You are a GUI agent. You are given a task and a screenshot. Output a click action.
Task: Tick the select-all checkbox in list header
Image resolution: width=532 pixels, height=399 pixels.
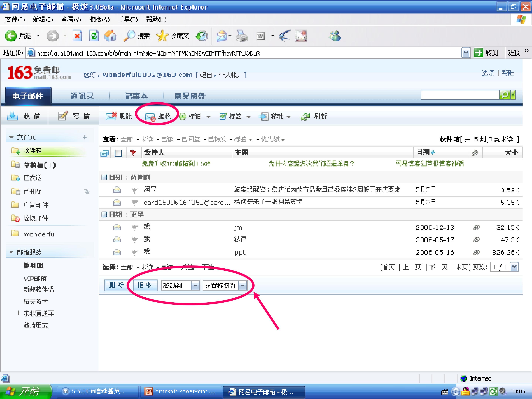(118, 153)
